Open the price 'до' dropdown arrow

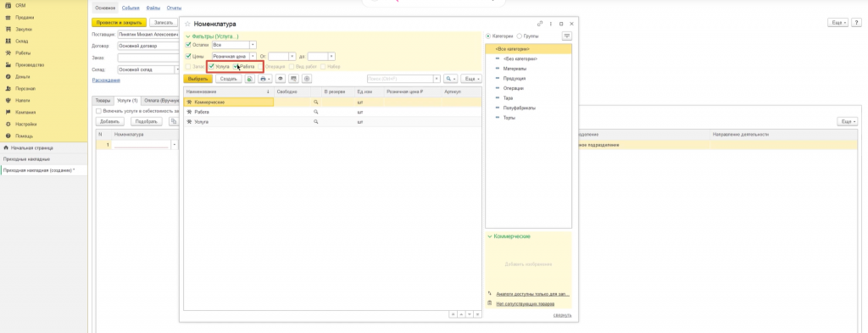331,56
